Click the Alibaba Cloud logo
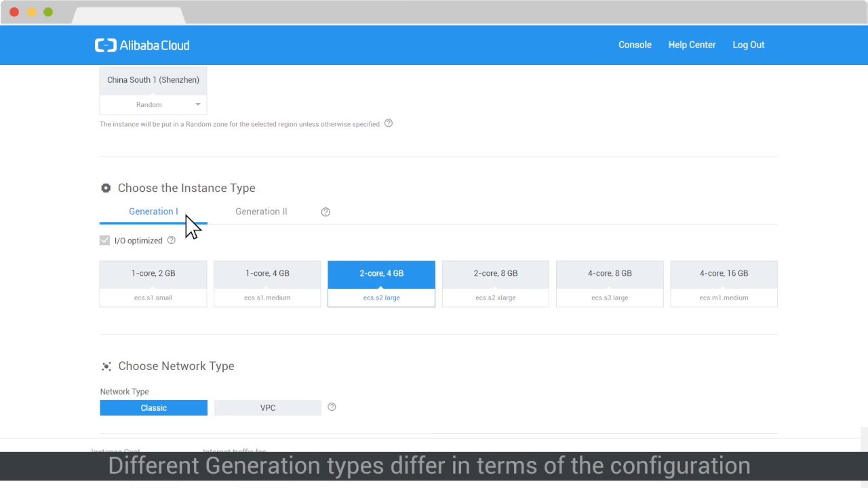 [x=142, y=45]
